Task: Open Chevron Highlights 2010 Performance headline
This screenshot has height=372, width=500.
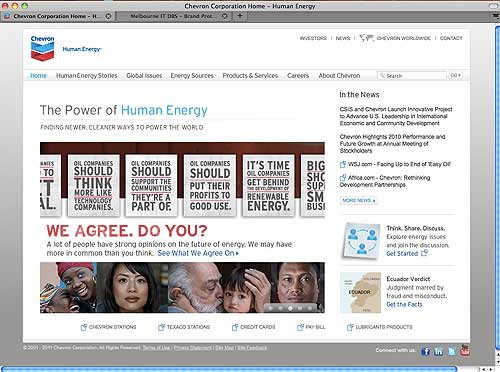Action: coord(392,143)
